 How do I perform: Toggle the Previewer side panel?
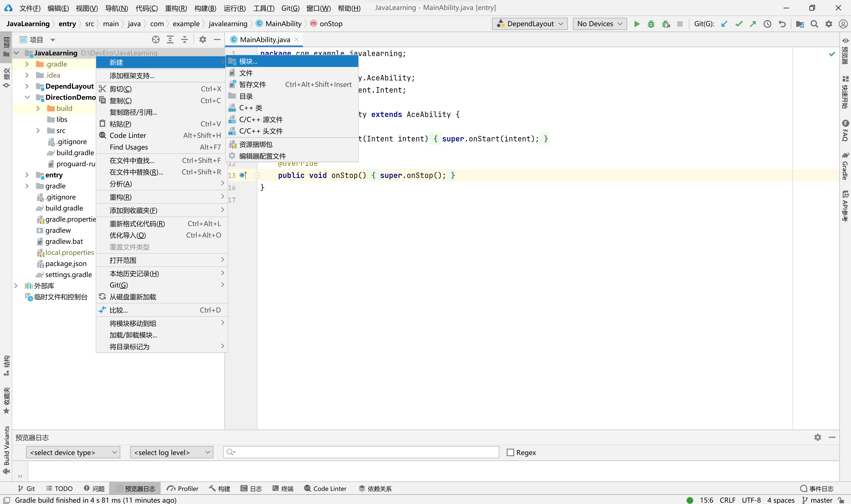pos(845,51)
